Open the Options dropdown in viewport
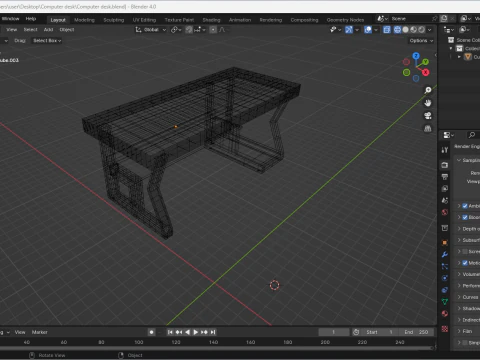Screen dimensions: 480x360 coord(421,41)
